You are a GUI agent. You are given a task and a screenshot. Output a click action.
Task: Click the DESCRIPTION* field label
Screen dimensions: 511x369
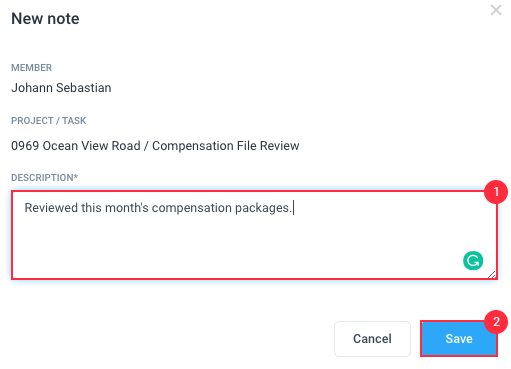44,178
